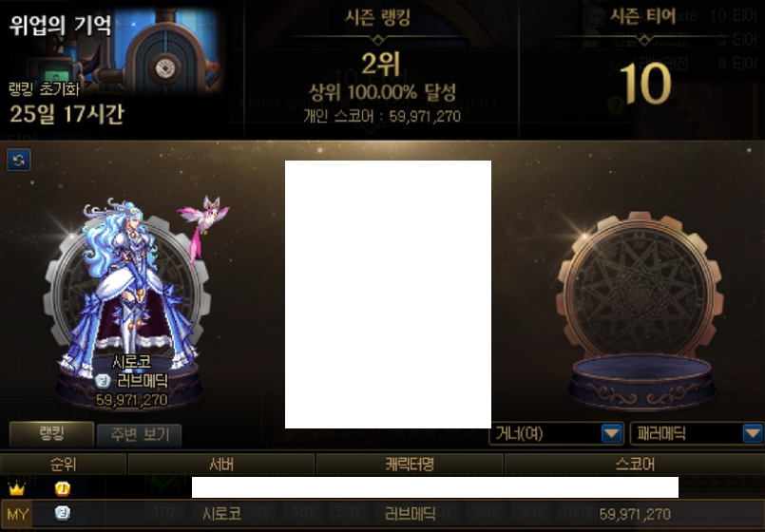Open the 주변 보기 tab
The image size is (765, 532).
coord(140,435)
